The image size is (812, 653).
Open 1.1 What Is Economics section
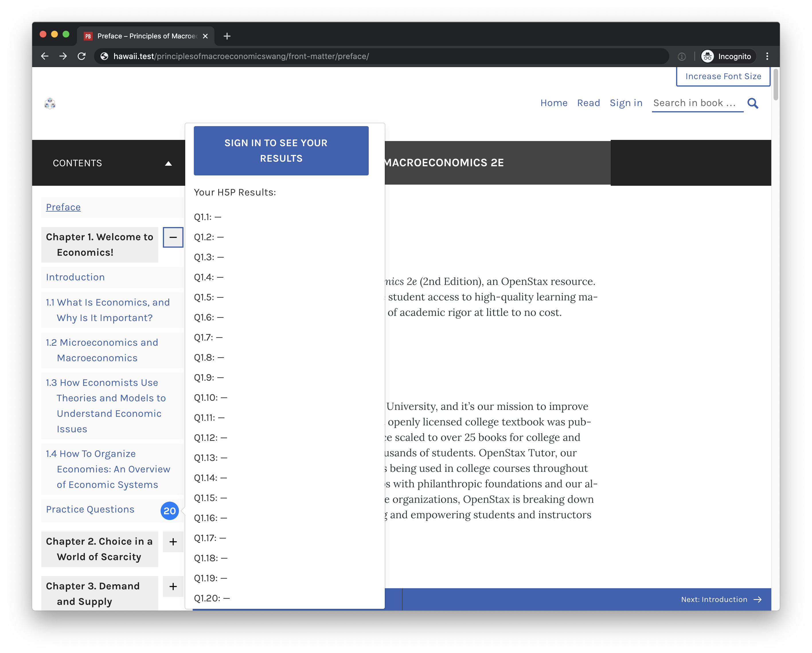tap(108, 310)
